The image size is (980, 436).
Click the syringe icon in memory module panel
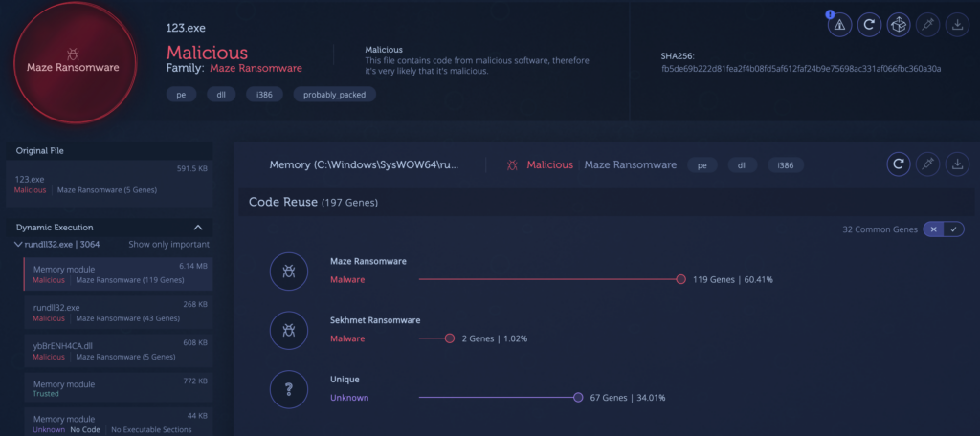(x=927, y=164)
